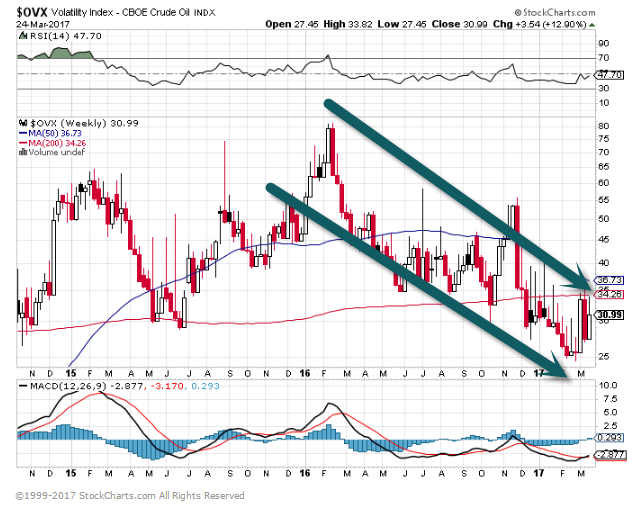Select the 'Volatility Index - CBOE Crude Oil' title

133,13
